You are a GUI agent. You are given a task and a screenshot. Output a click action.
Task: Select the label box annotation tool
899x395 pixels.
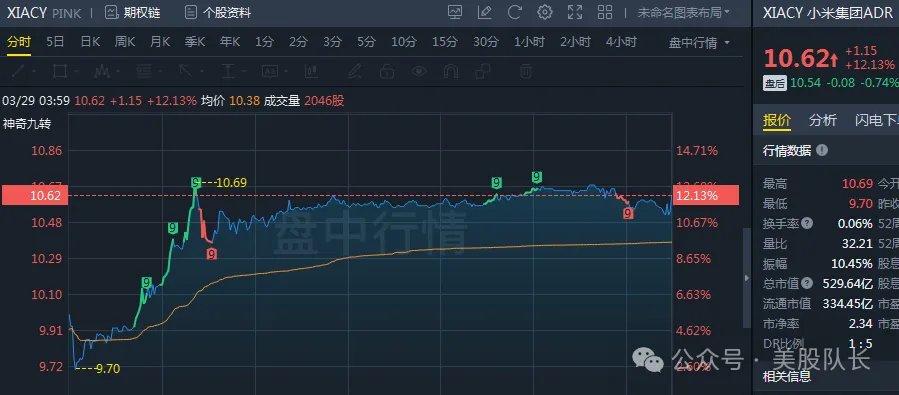[269, 71]
